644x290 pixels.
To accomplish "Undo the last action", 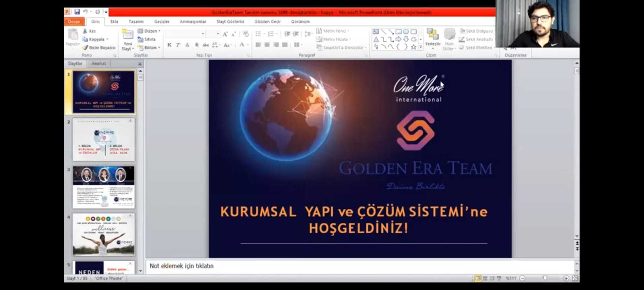I will point(86,12).
